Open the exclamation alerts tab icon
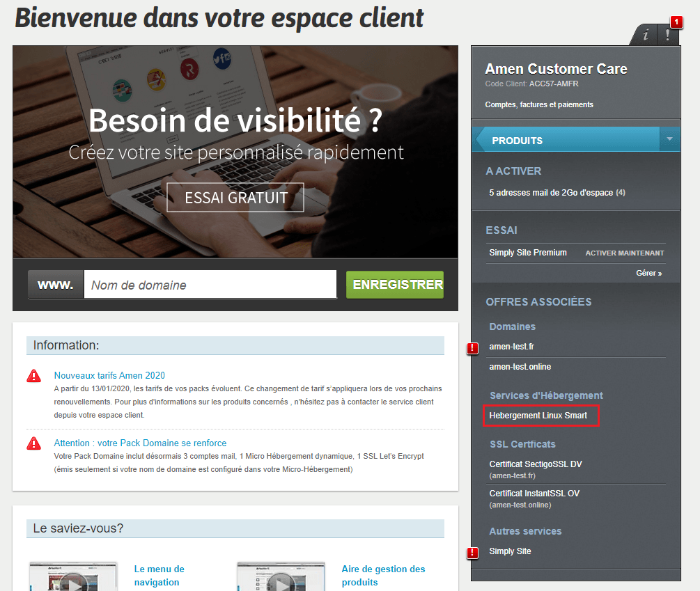700x591 pixels. pos(668,34)
